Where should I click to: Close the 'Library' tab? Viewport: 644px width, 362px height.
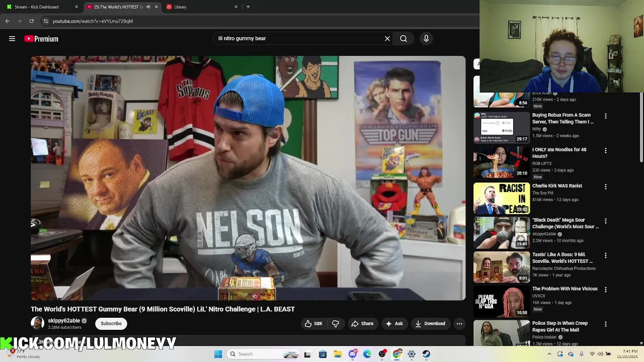pyautogui.click(x=236, y=7)
